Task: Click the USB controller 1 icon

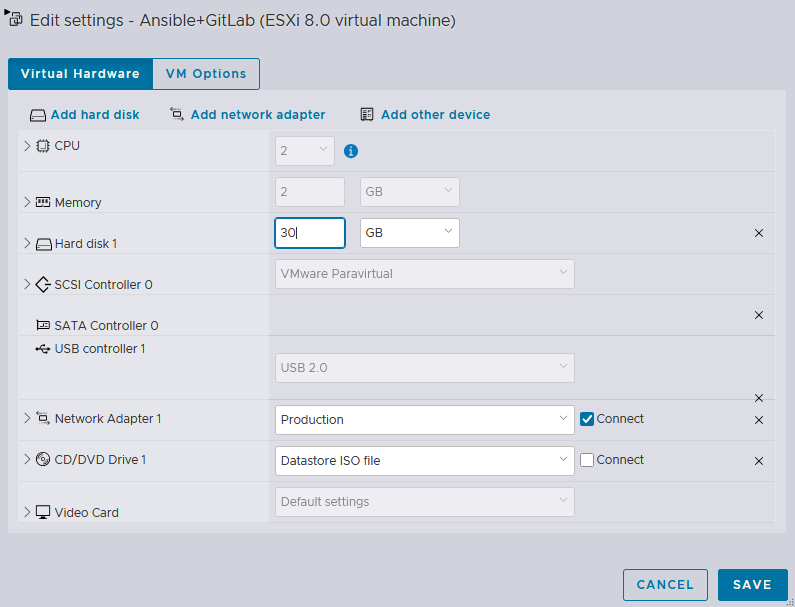Action: tap(43, 349)
